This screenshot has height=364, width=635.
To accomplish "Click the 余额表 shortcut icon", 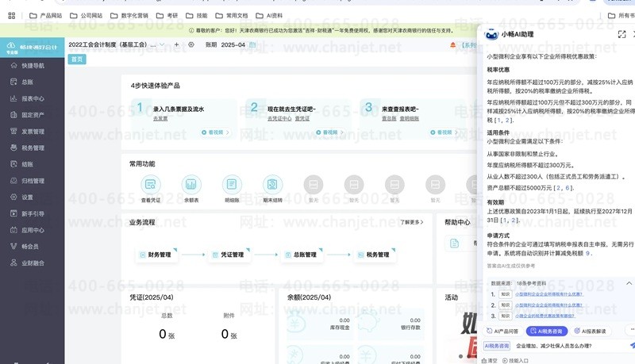I will 191,185.
